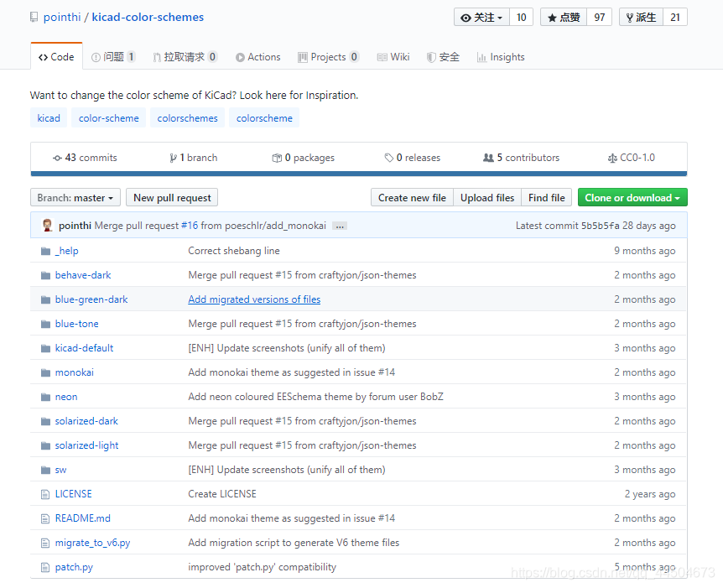723x588 pixels.
Task: View the watchers count 10
Action: click(522, 17)
